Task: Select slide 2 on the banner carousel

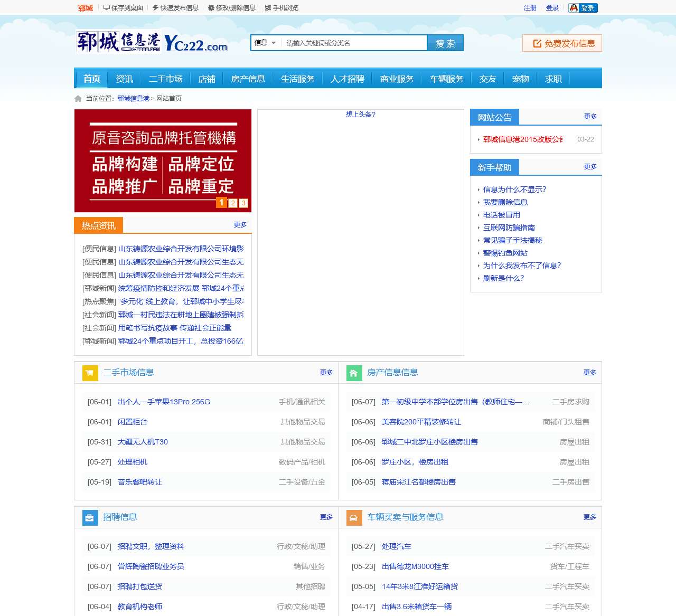Action: click(233, 203)
